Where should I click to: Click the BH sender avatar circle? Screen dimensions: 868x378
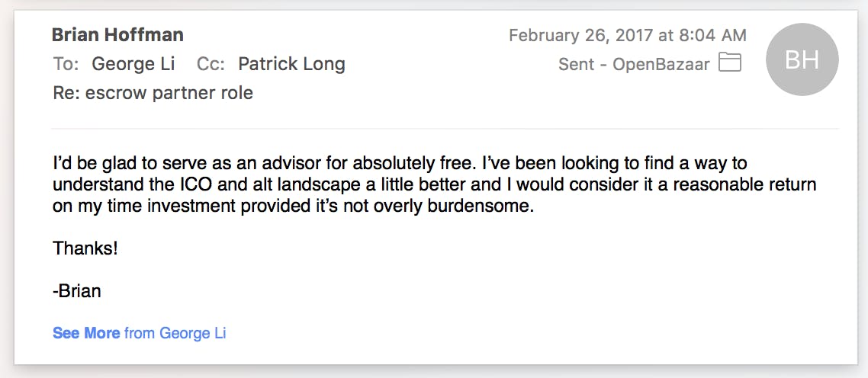802,60
